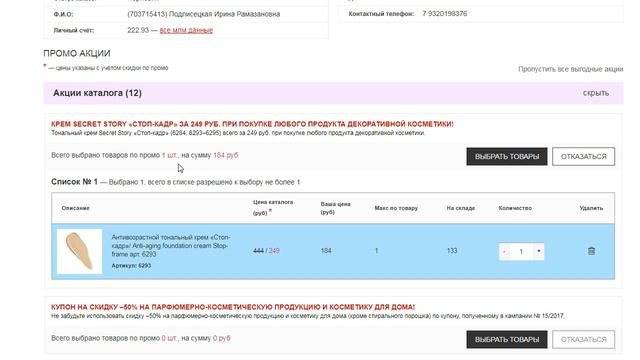Click the sum '184 руб' in promo summary
Image resolution: width=640 pixels, height=360 pixels.
226,155
